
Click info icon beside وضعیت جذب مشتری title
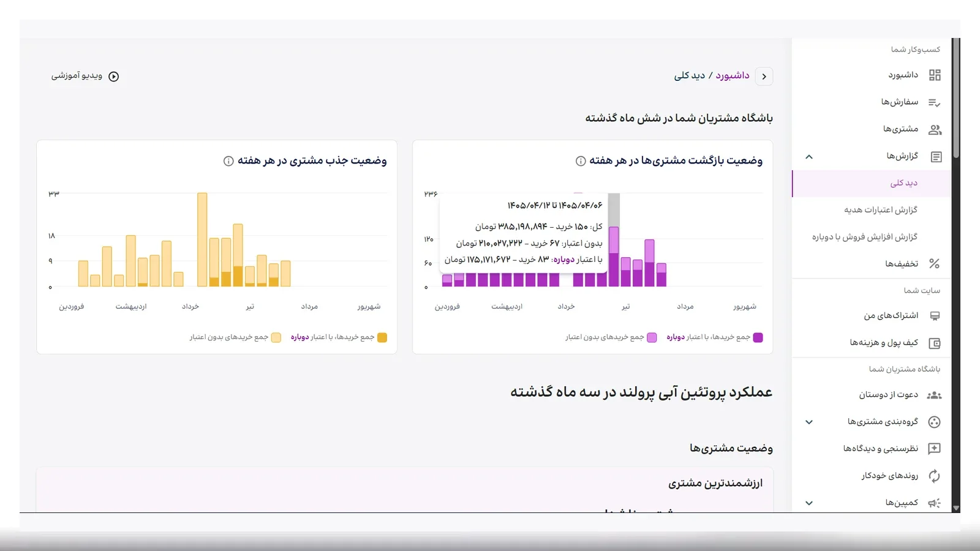[x=228, y=161]
